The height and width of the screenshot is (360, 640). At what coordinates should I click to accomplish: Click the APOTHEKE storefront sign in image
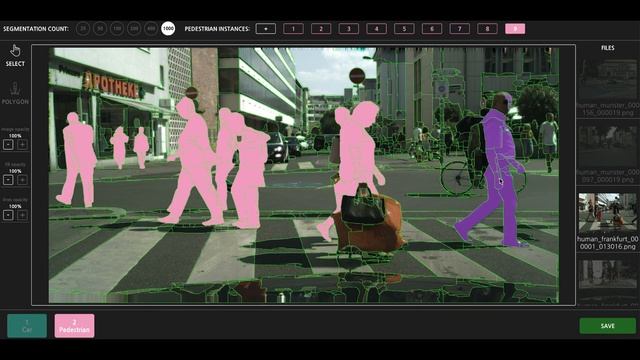[x=111, y=85]
